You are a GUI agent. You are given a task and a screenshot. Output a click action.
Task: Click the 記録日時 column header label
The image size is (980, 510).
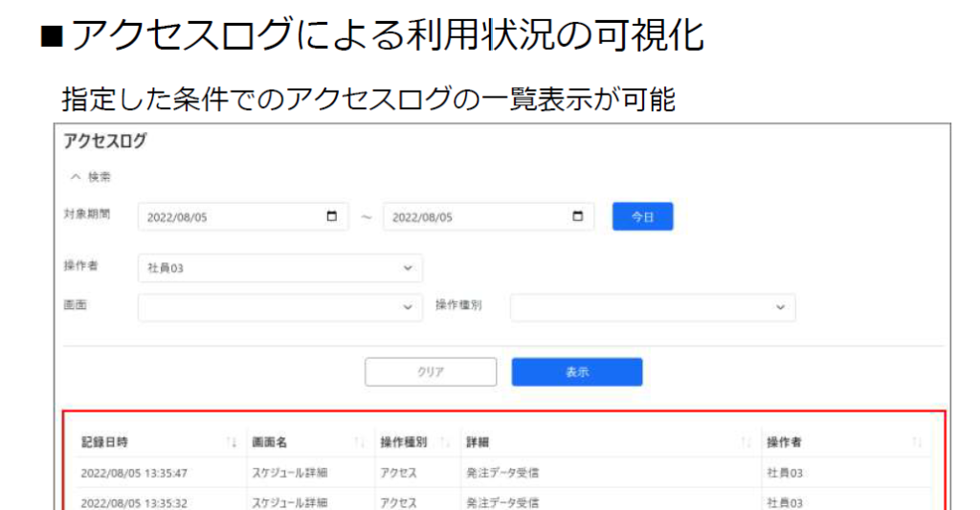click(x=104, y=442)
